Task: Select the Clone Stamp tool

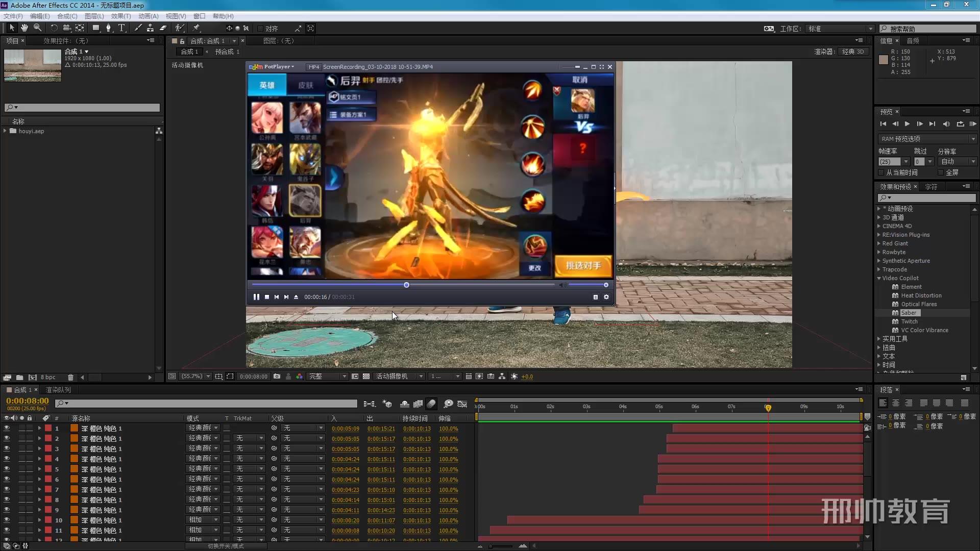Action: point(150,28)
